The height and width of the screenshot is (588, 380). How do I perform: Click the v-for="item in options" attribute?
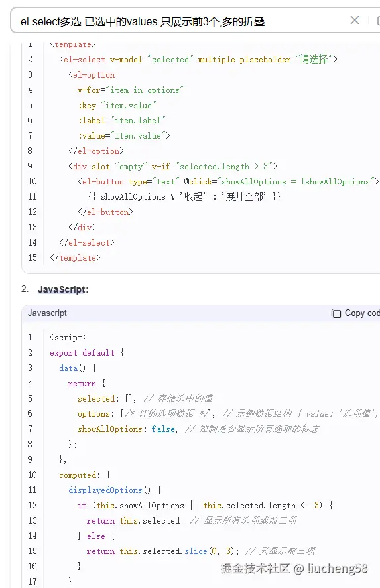[x=131, y=90]
